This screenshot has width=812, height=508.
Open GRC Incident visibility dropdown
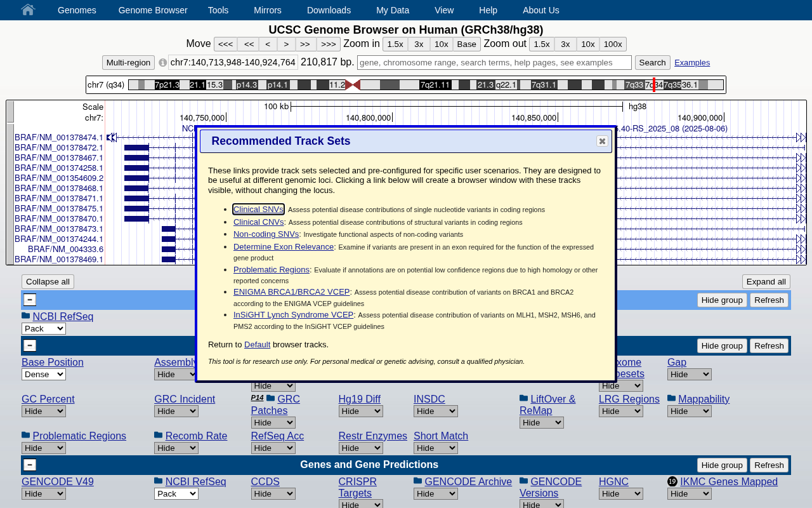[x=176, y=411]
